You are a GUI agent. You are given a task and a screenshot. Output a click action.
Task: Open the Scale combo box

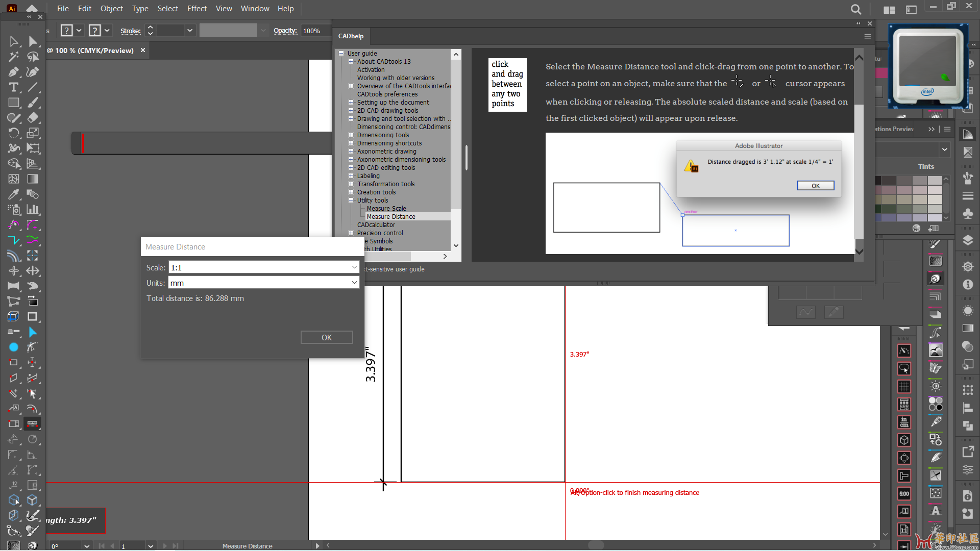pyautogui.click(x=264, y=267)
